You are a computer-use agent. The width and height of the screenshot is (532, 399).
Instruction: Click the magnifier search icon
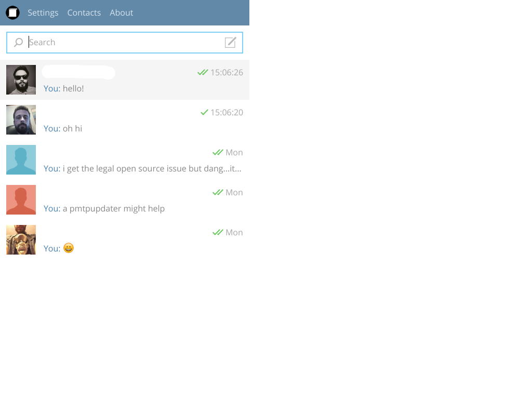18,43
